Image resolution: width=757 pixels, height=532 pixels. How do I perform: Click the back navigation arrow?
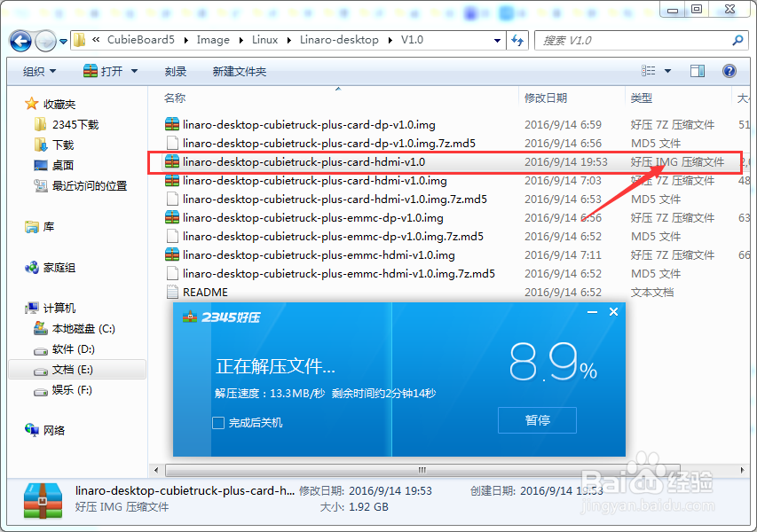pyautogui.click(x=20, y=40)
